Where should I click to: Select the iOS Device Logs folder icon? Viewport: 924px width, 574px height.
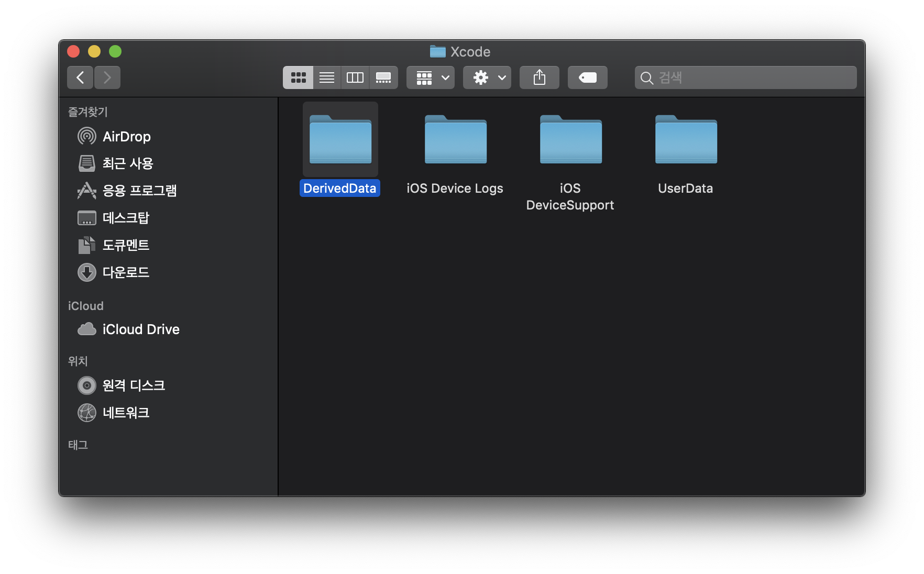pyautogui.click(x=456, y=139)
